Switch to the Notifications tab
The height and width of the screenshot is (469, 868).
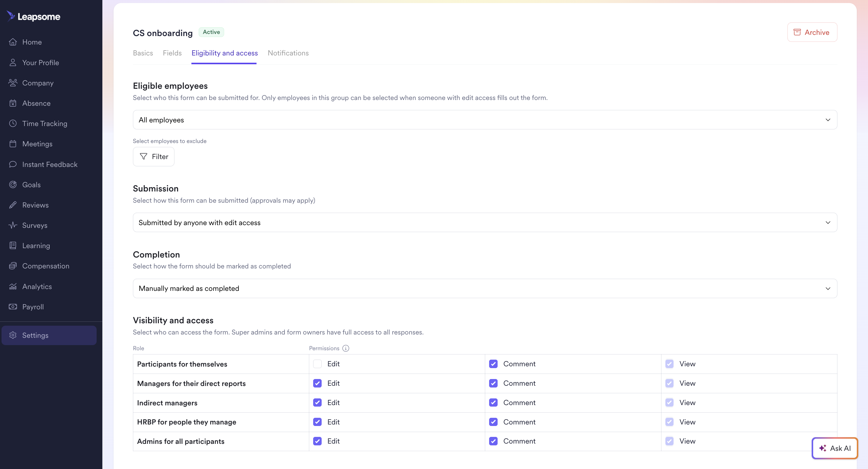coord(288,53)
